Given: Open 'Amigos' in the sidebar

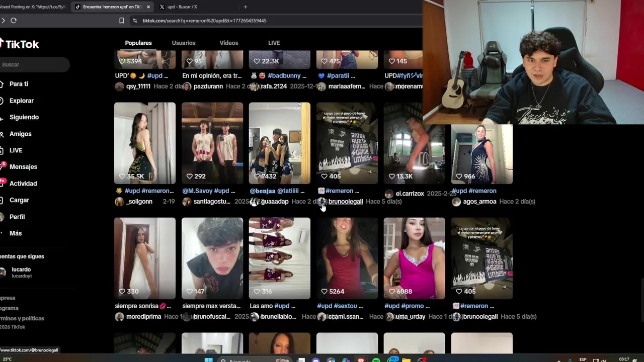Looking at the screenshot, I should pyautogui.click(x=20, y=134).
